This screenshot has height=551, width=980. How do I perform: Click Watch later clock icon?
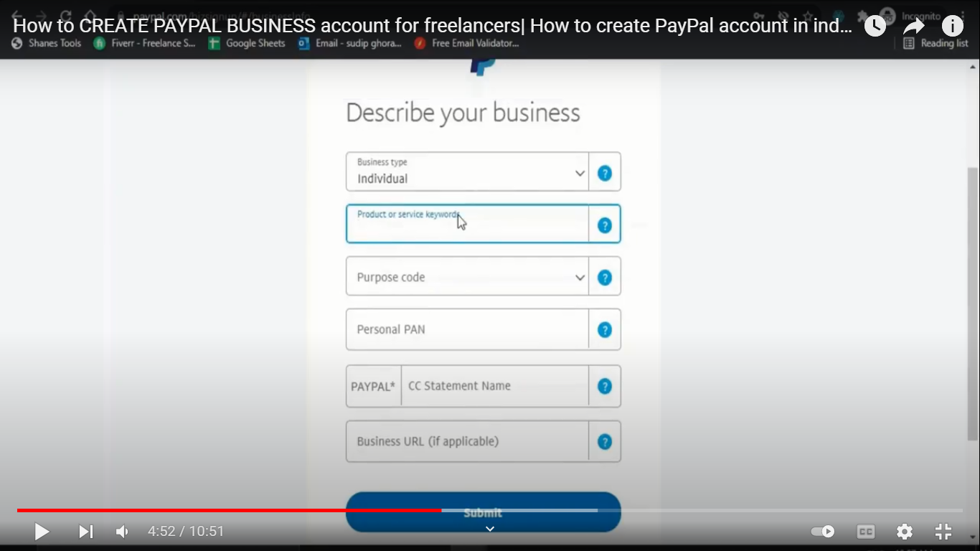875,26
